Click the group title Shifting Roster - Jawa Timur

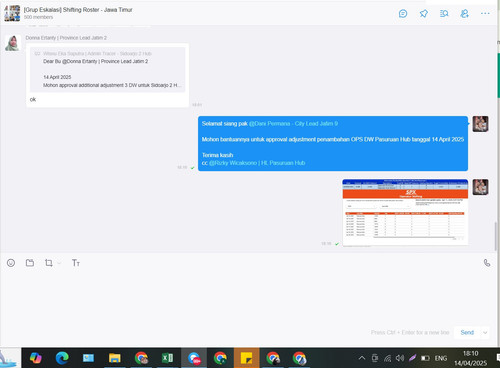(x=78, y=10)
